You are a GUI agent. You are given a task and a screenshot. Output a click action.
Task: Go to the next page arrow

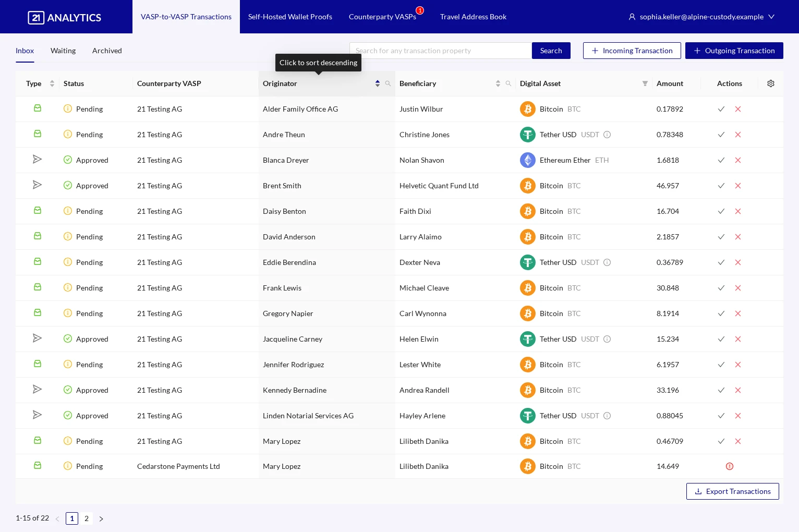click(101, 519)
